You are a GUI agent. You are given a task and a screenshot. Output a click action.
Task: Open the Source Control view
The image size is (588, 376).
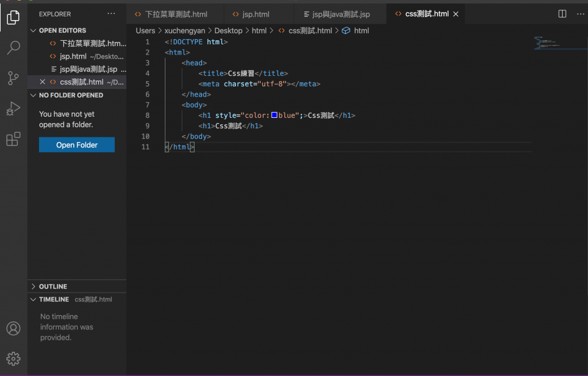13,78
